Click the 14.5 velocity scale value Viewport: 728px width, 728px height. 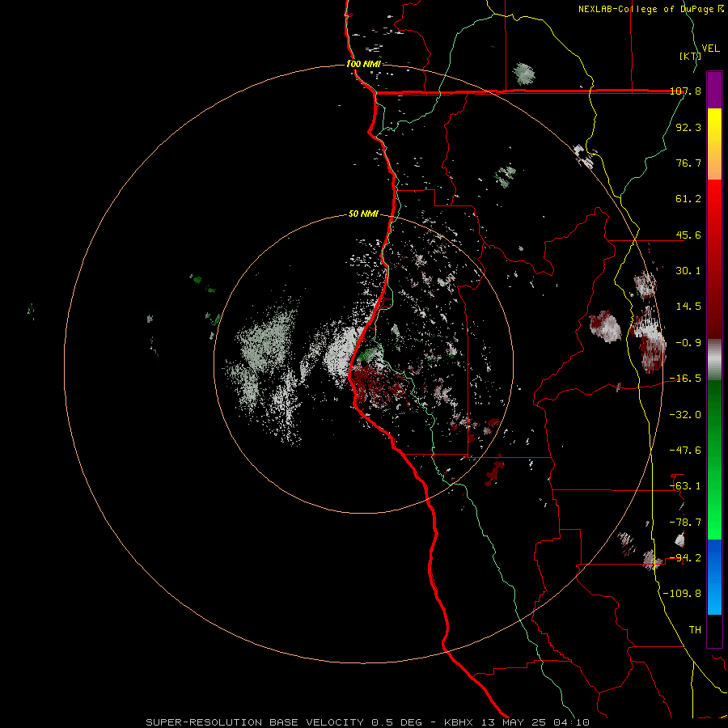(688, 307)
